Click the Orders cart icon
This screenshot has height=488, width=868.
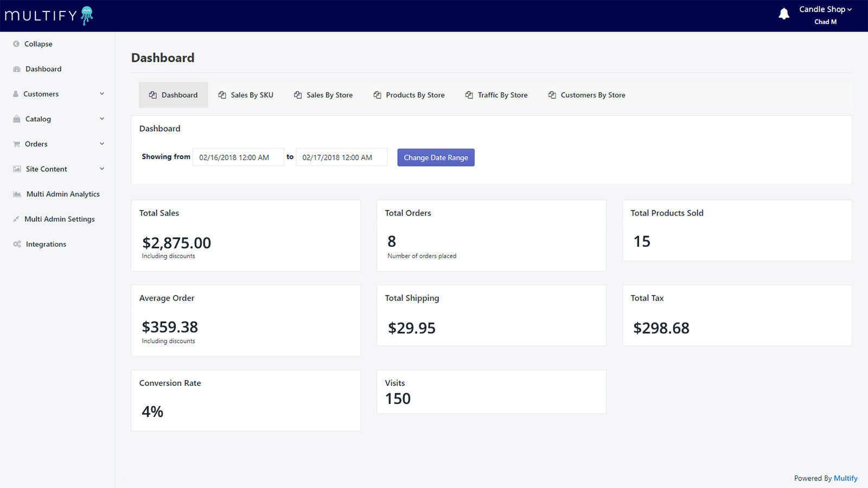point(16,144)
